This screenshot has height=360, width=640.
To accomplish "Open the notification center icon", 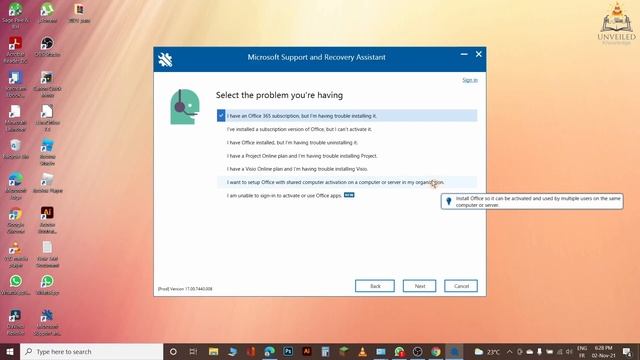I will tap(627, 351).
